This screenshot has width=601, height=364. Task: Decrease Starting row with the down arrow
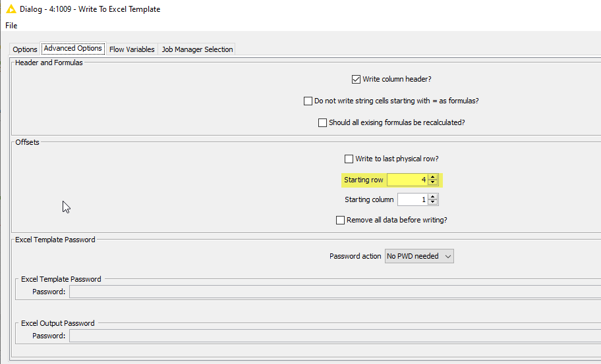point(432,183)
